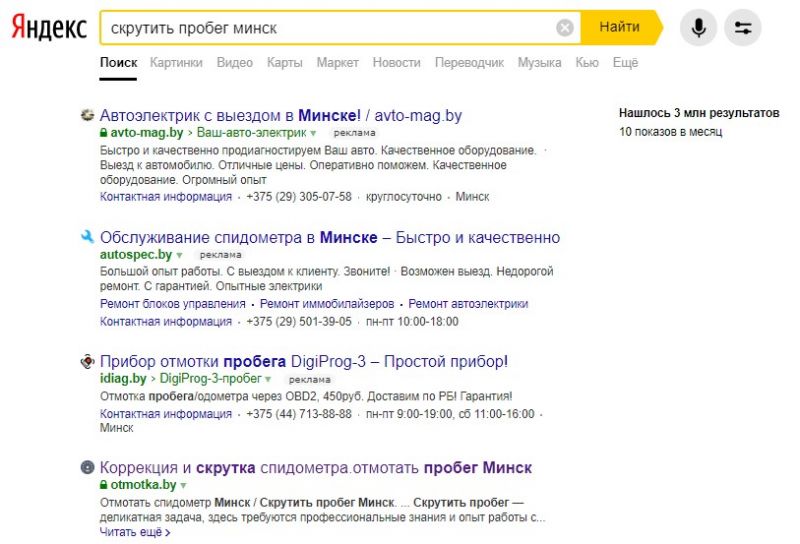This screenshot has height=544, width=800.
Task: Switch to the Картинки tab
Action: [176, 63]
